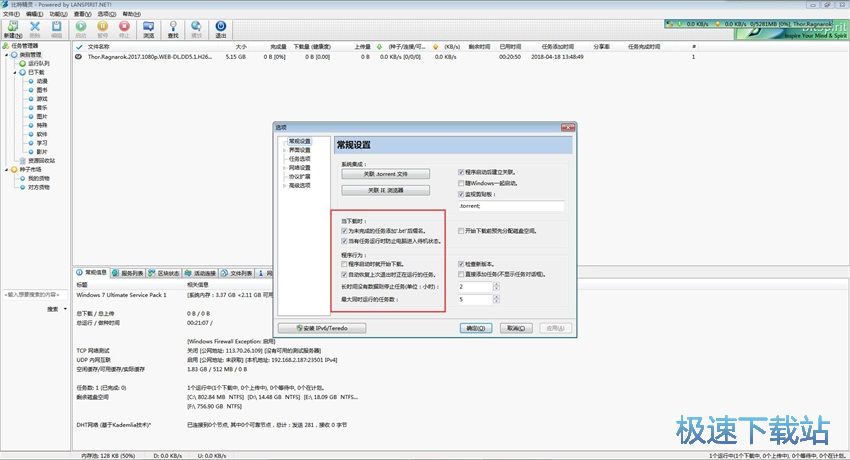Viewport: 850px width, 460px height.
Task: Click the green start task icon
Action: (81, 29)
